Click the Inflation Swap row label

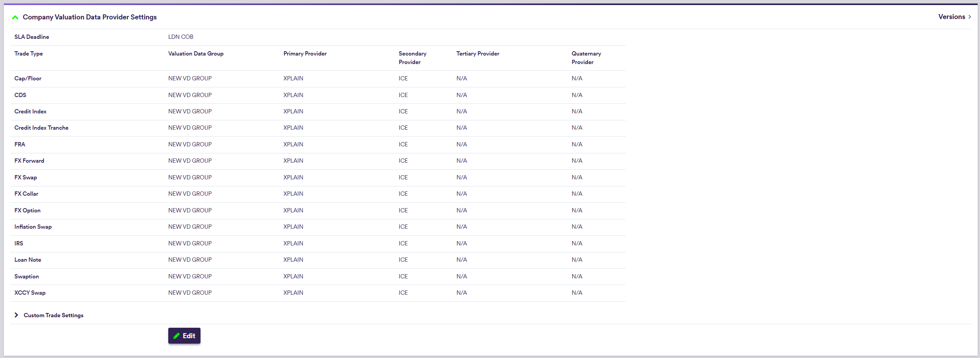tap(33, 227)
